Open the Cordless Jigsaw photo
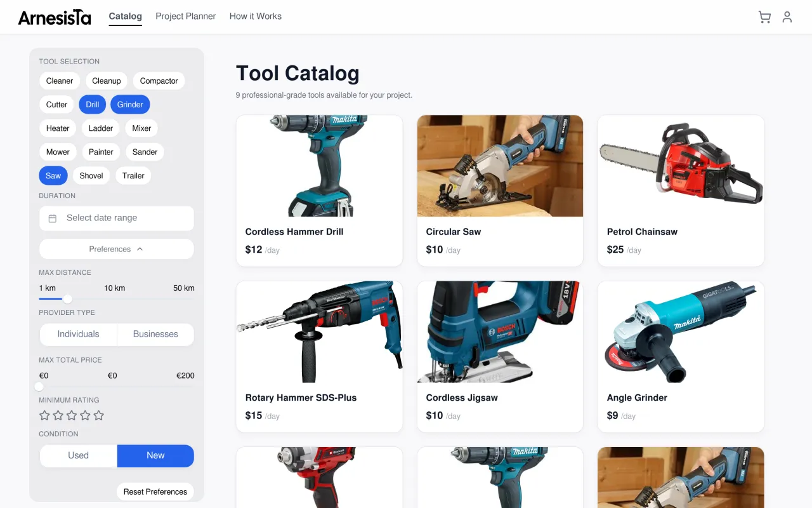This screenshot has width=812, height=508. pos(500,332)
